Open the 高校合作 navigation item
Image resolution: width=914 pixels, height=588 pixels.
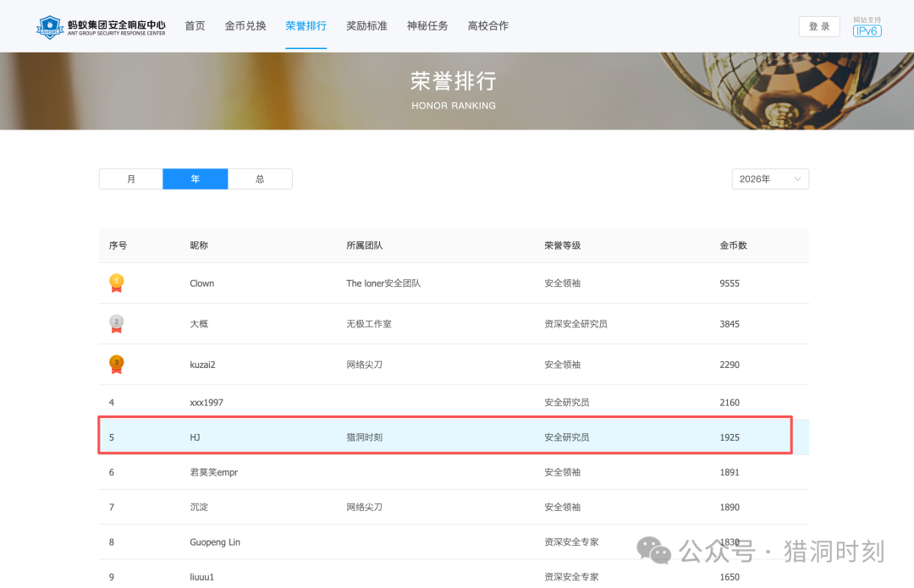(488, 25)
